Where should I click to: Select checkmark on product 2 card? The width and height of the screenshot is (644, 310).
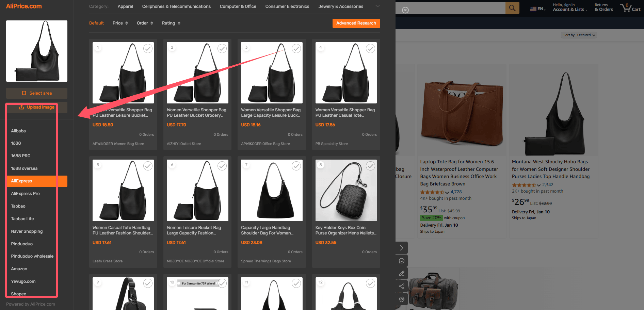pyautogui.click(x=222, y=49)
